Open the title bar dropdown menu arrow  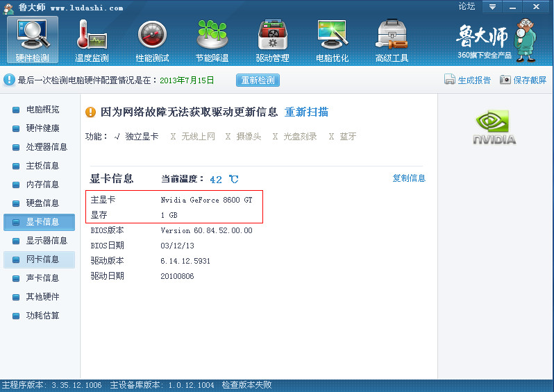pos(492,7)
